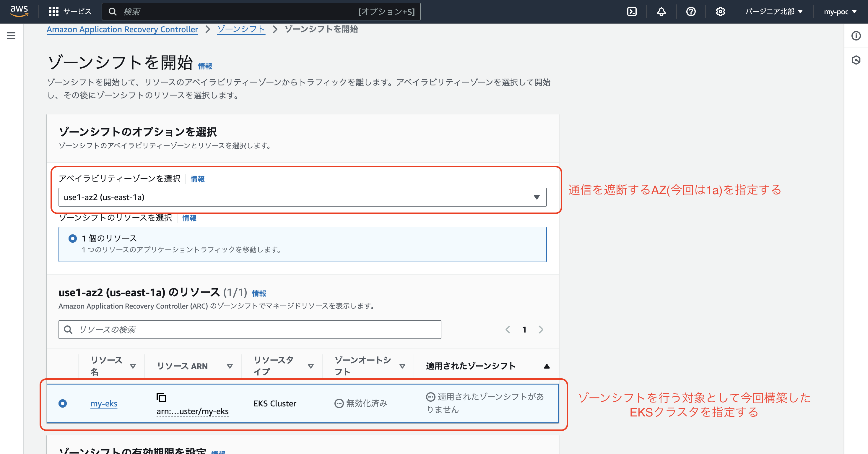Click 情報 link beside use1-az2 のリソース heading
The height and width of the screenshot is (454, 868).
click(259, 294)
